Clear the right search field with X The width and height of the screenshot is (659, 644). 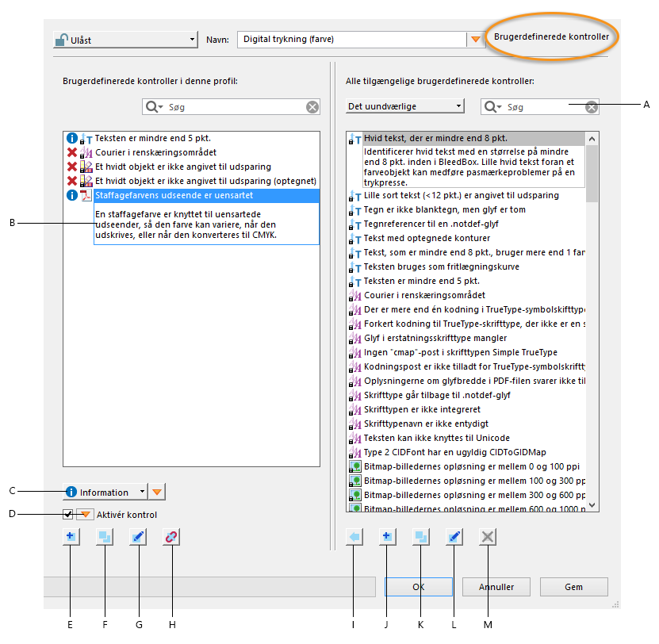point(592,107)
